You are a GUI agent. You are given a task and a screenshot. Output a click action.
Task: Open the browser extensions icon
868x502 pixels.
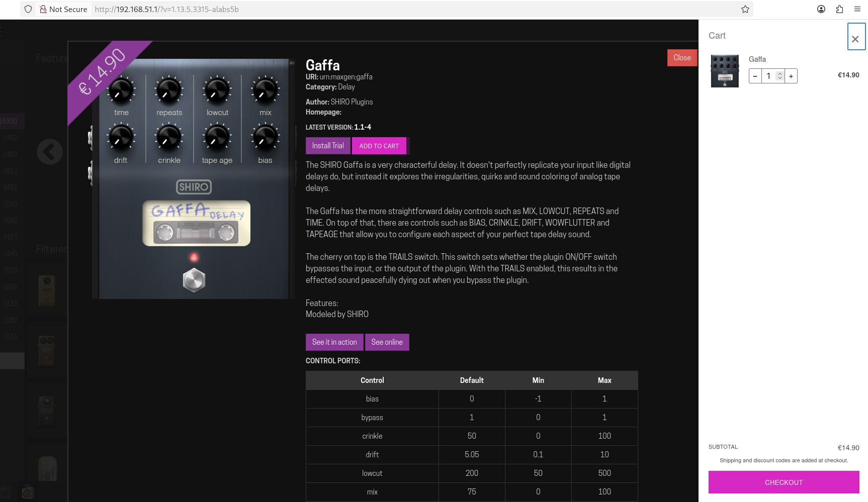839,9
